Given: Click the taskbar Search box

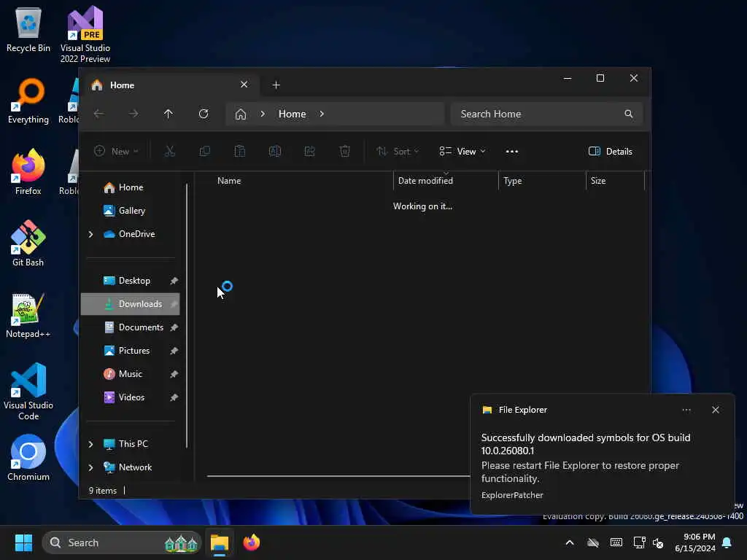Looking at the screenshot, I should [122, 542].
